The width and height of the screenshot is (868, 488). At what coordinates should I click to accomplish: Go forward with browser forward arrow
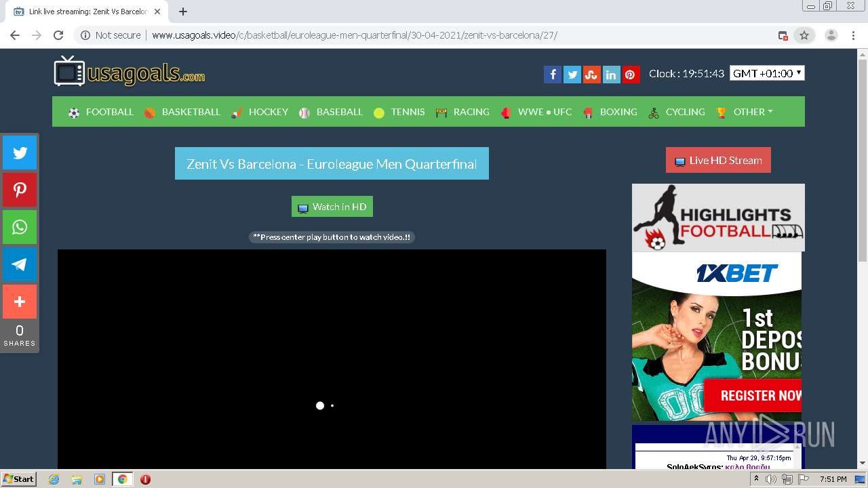coord(37,35)
